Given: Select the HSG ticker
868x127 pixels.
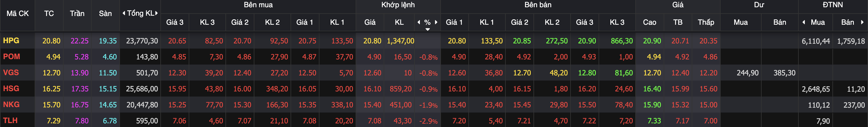Looking at the screenshot, I should click(x=11, y=89).
